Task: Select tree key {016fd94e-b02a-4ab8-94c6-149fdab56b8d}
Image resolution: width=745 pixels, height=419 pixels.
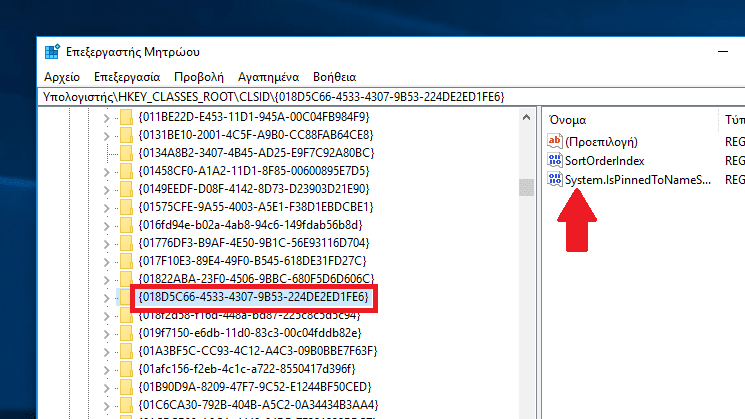Action: tap(250, 225)
